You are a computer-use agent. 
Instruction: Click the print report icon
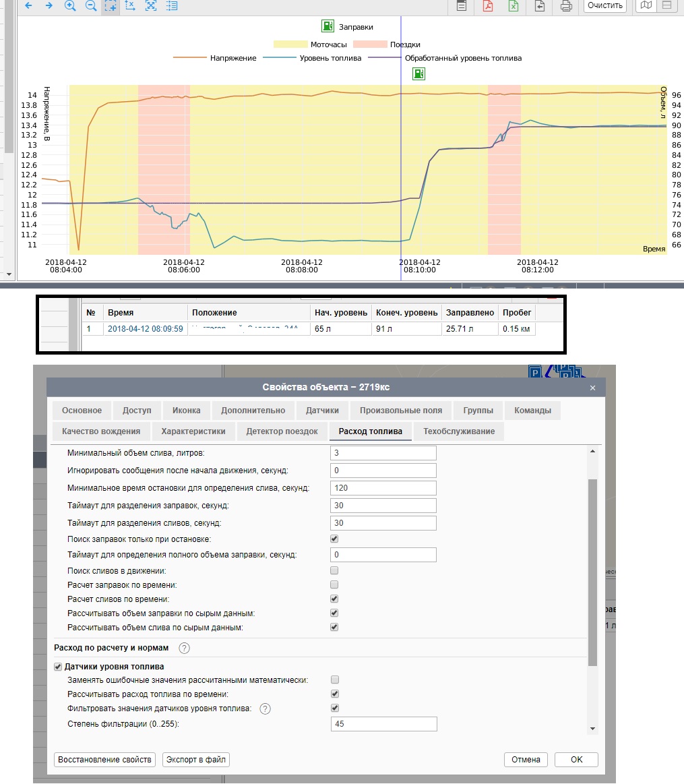(566, 6)
